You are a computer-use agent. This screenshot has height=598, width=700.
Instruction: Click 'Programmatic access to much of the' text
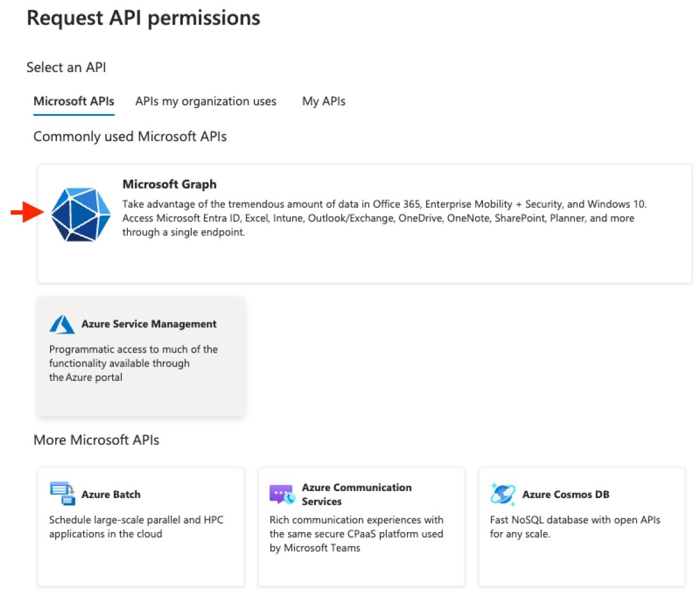tap(134, 349)
